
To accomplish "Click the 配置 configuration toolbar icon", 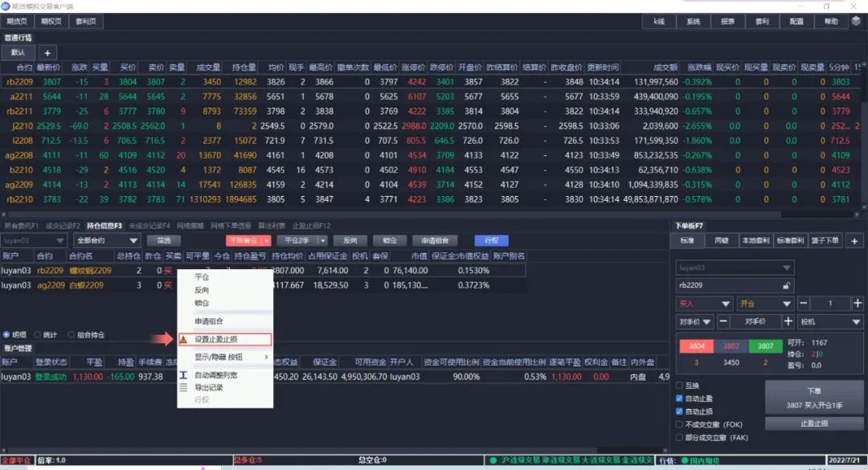I will click(x=796, y=22).
